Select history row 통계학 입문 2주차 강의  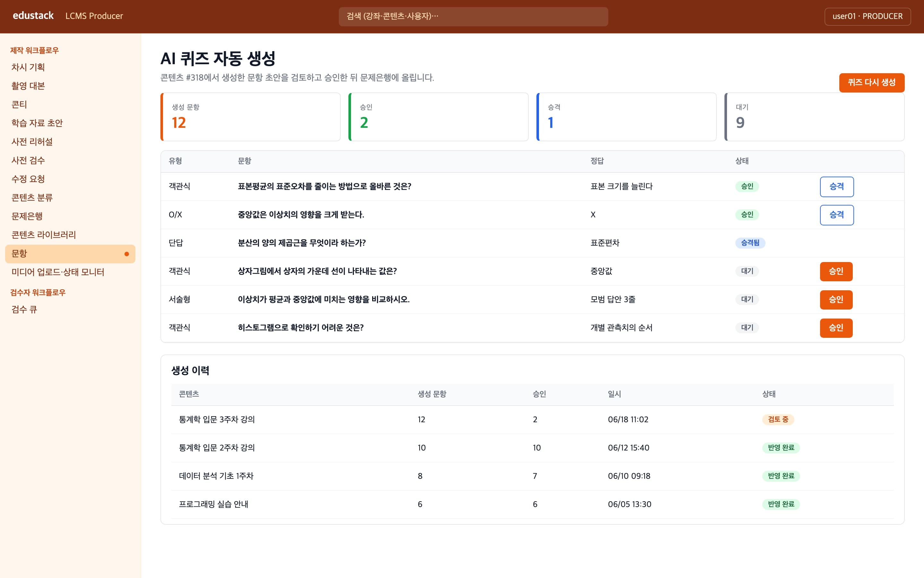532,448
